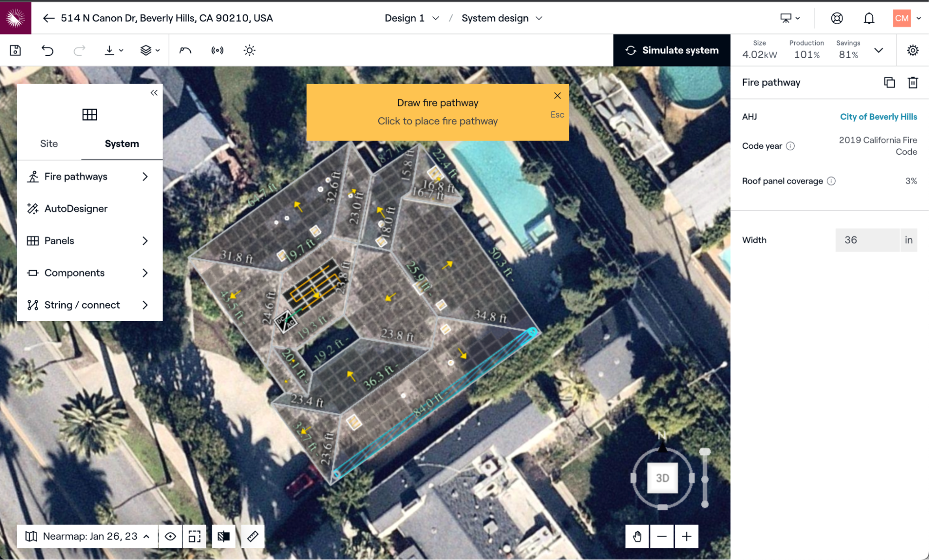Open the Design 1 dropdown
929x560 pixels.
pos(411,18)
